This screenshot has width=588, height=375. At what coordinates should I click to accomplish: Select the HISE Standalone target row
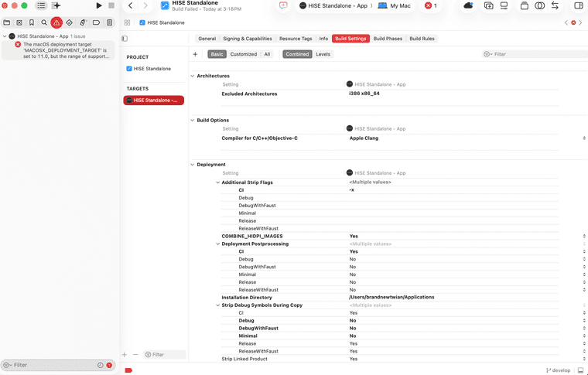(x=154, y=101)
